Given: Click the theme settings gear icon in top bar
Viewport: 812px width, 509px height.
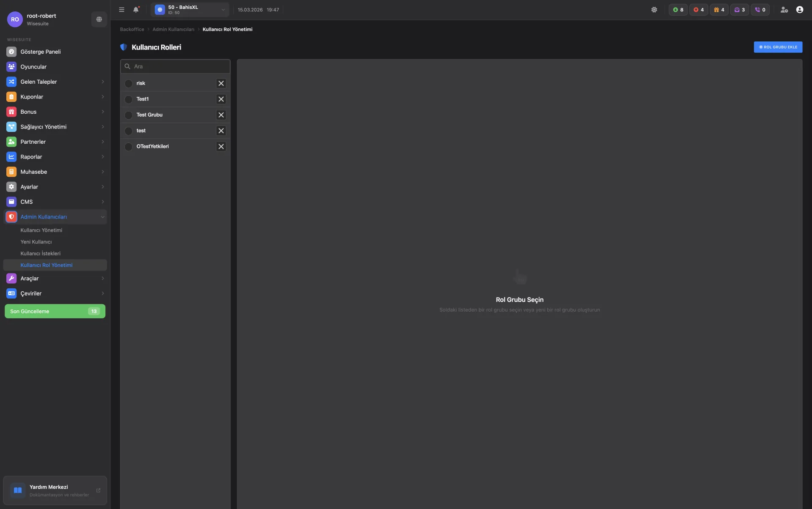Looking at the screenshot, I should tap(654, 10).
